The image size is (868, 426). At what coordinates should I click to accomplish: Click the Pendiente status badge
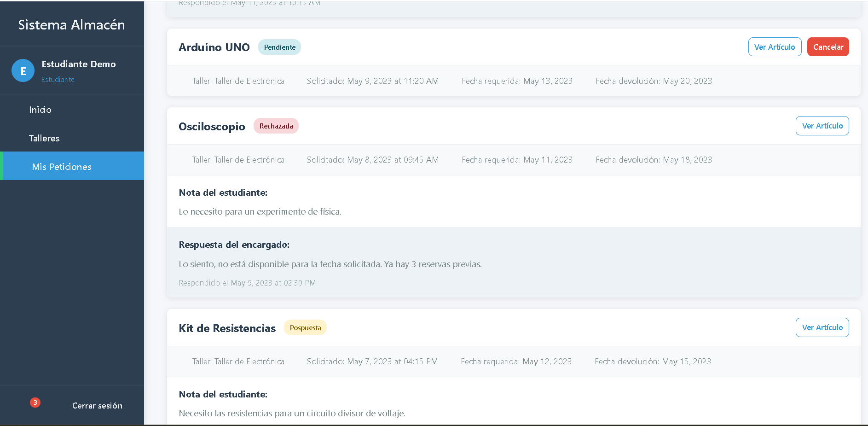pyautogui.click(x=280, y=47)
